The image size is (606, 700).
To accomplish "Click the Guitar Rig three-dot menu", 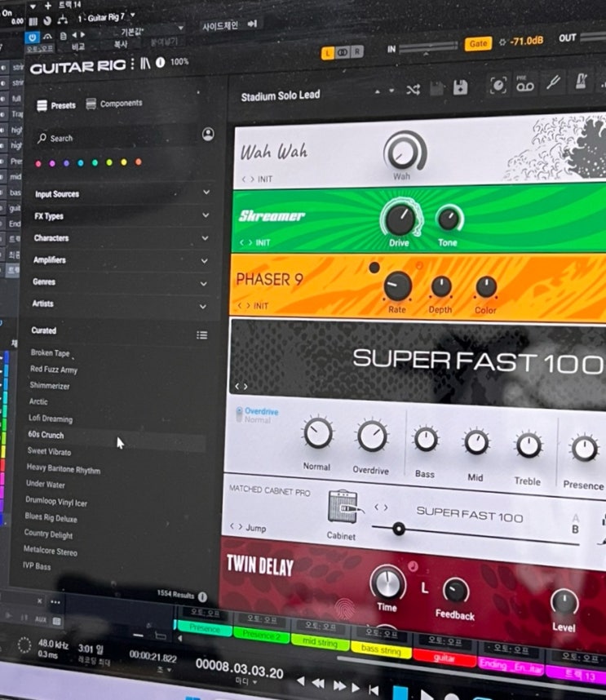I will click(x=132, y=64).
